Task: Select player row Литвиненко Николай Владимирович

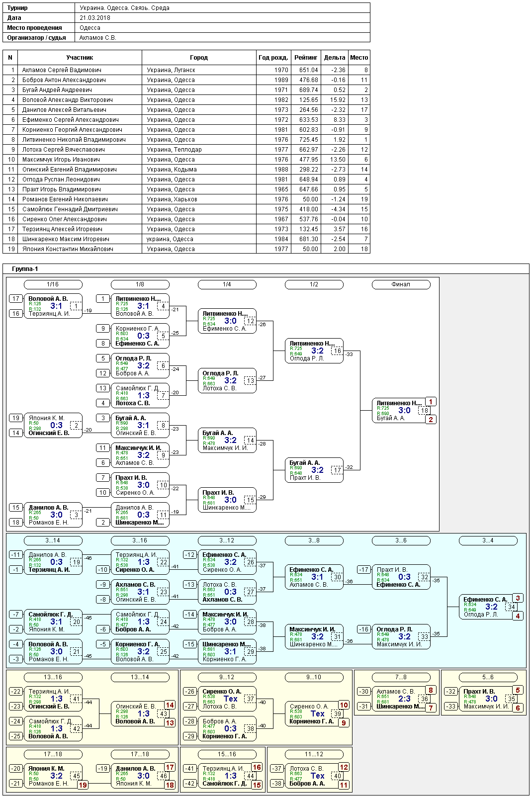Action: coord(186,140)
